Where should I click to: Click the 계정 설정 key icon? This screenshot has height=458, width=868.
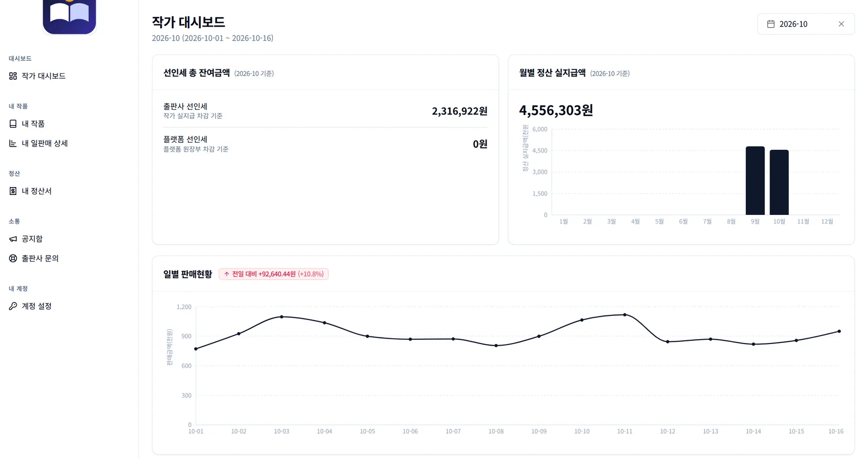[x=13, y=306]
